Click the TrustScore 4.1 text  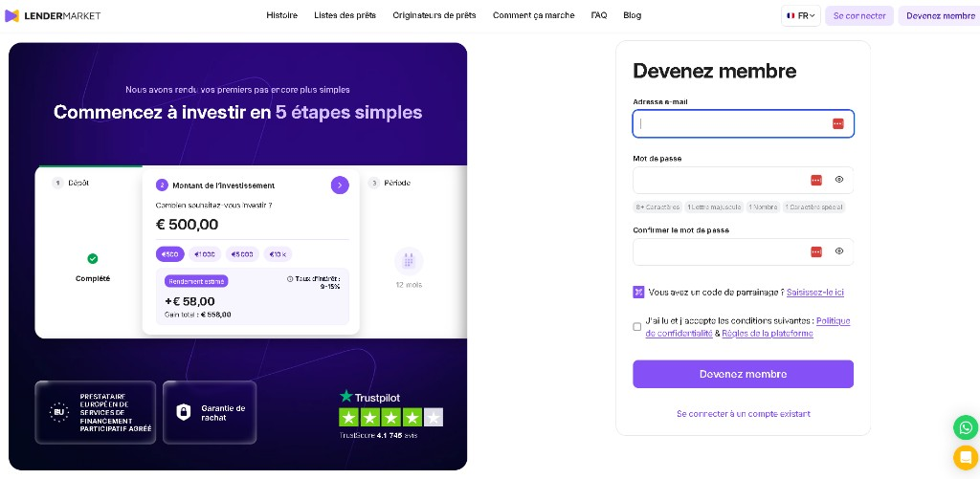[x=363, y=435]
